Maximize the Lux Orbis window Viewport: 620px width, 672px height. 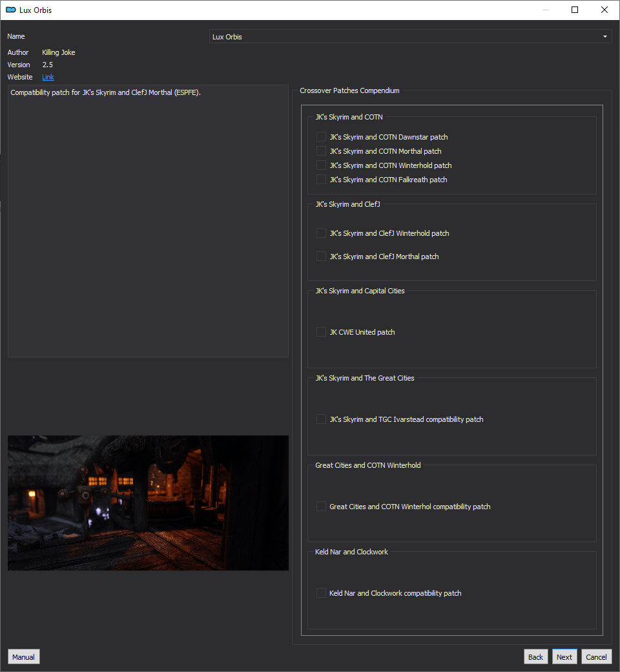click(x=575, y=10)
